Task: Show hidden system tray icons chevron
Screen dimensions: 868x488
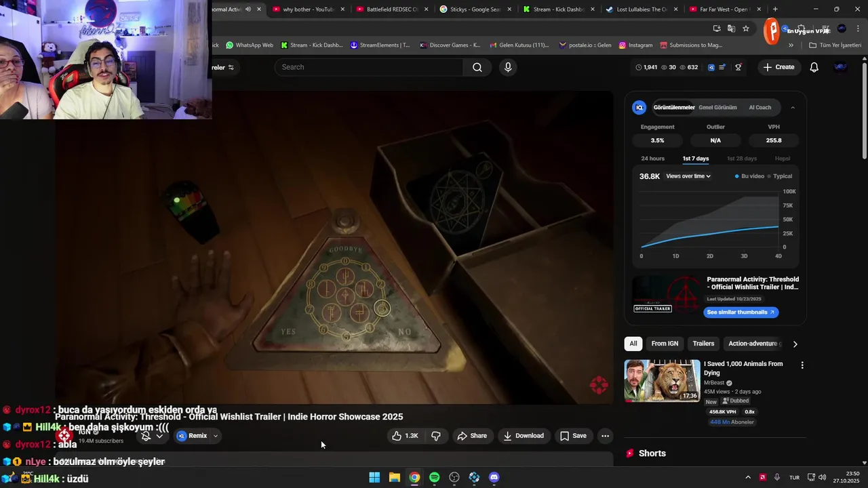Action: tap(748, 477)
